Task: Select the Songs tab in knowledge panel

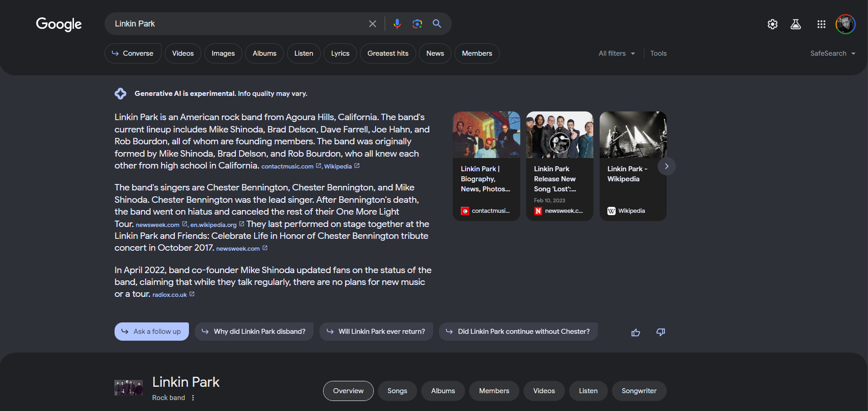Action: tap(397, 391)
